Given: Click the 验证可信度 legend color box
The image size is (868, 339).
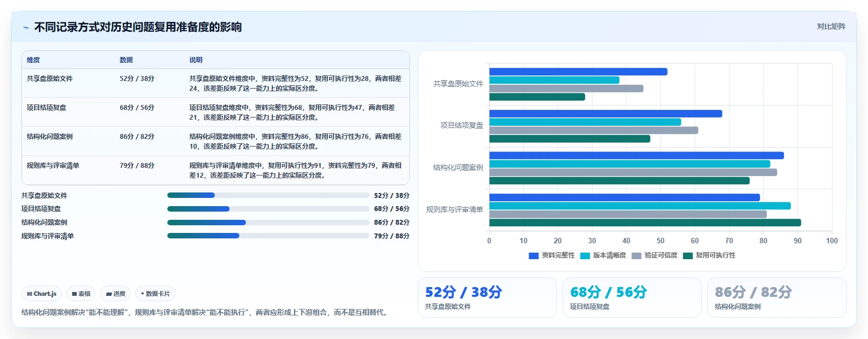Looking at the screenshot, I should [636, 255].
